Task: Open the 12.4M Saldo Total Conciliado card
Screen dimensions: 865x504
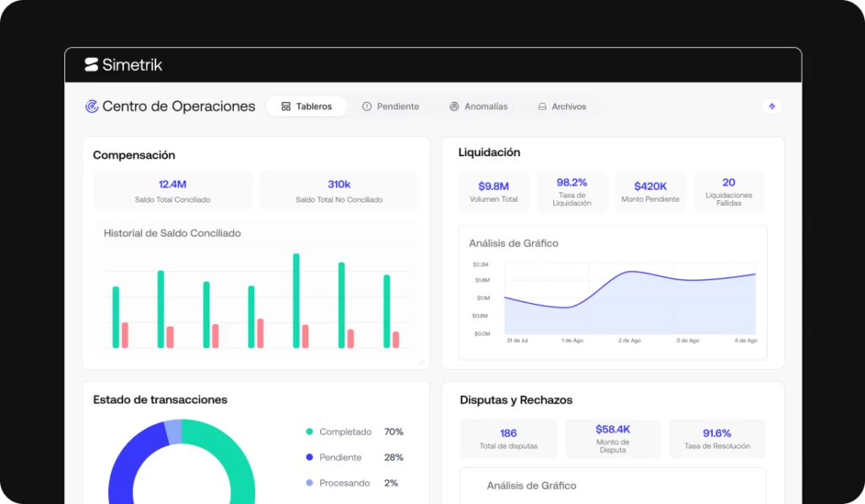Action: (172, 191)
